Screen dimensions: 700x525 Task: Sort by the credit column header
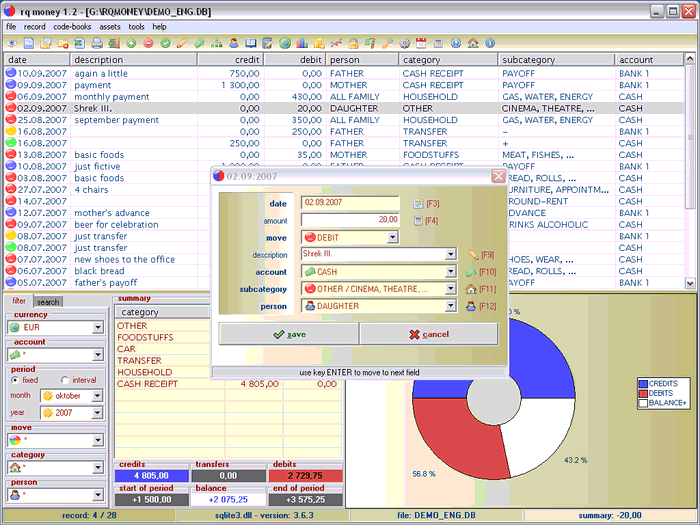click(x=230, y=59)
